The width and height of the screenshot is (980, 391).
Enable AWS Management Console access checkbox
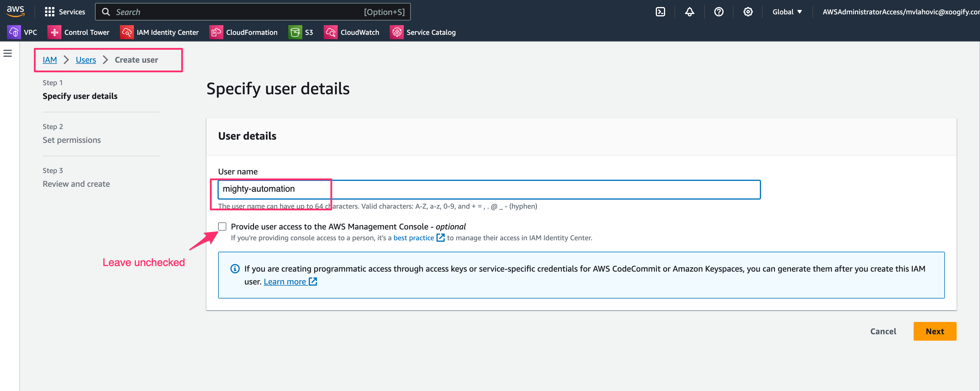(x=222, y=226)
